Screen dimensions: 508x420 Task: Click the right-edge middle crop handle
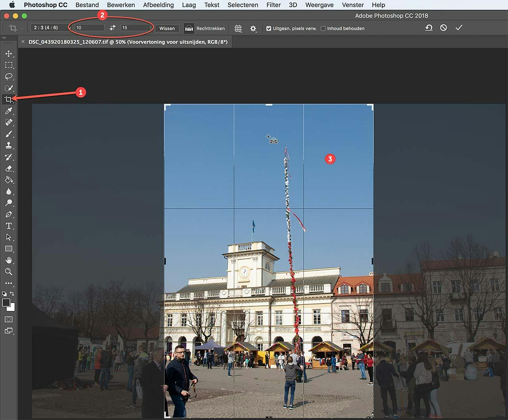372,261
